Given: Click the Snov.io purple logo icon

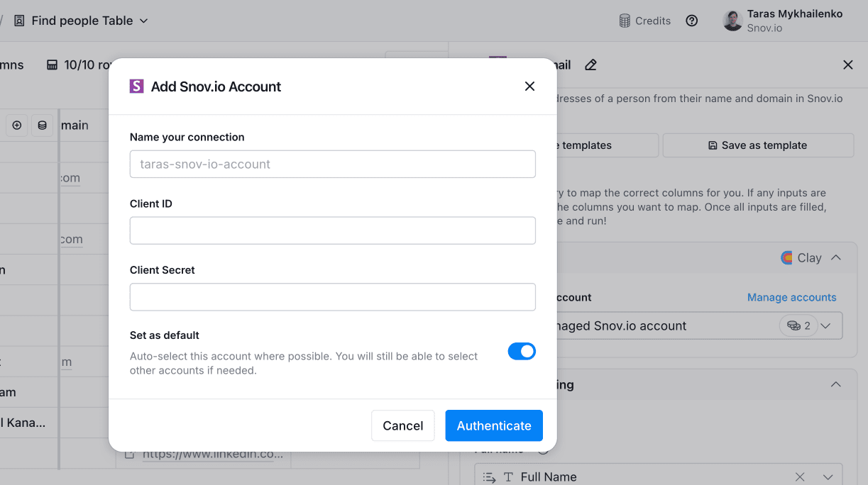Looking at the screenshot, I should coord(137,87).
